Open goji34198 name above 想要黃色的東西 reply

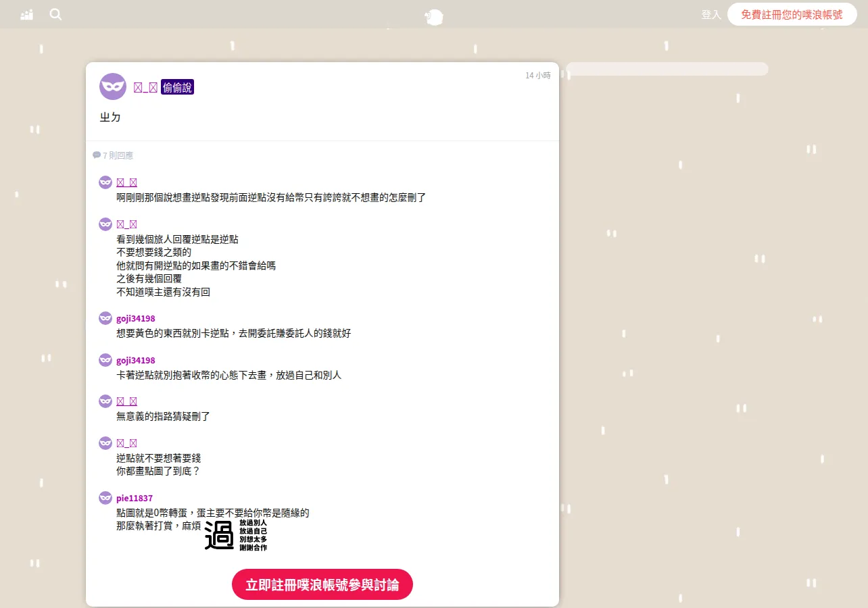click(136, 318)
